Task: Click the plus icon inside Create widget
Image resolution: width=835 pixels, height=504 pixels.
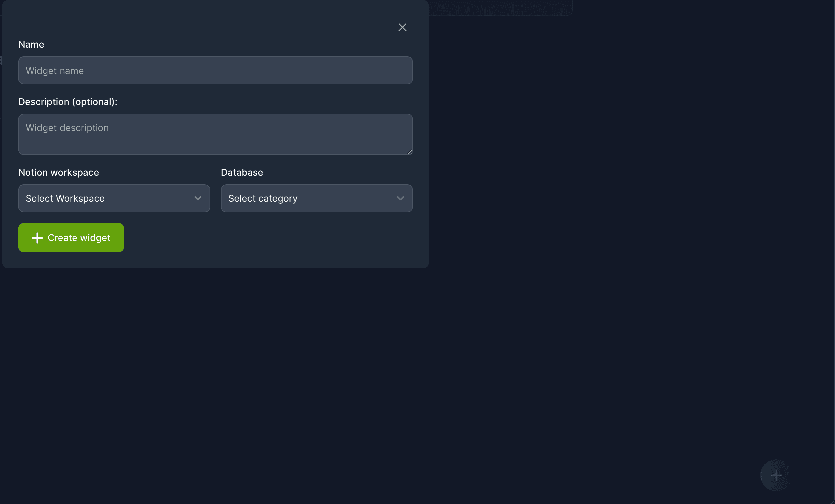Action: 37,238
